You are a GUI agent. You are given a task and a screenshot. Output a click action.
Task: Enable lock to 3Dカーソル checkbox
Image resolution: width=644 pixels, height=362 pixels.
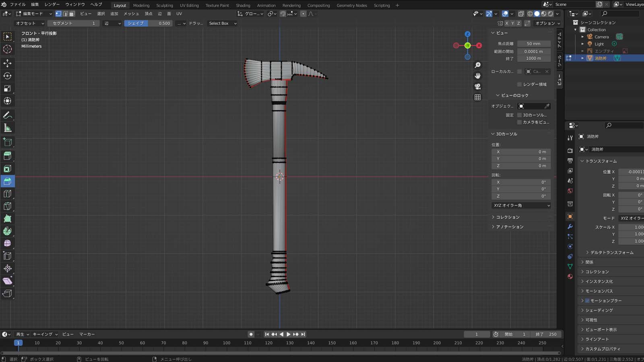[x=519, y=115]
